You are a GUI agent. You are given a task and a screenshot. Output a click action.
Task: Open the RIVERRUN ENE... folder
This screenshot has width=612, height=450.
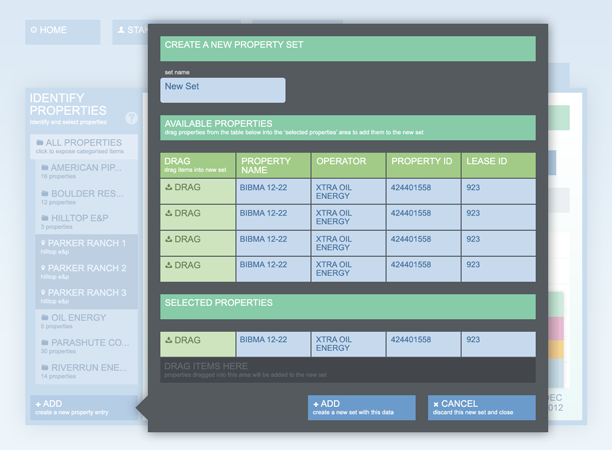86,371
